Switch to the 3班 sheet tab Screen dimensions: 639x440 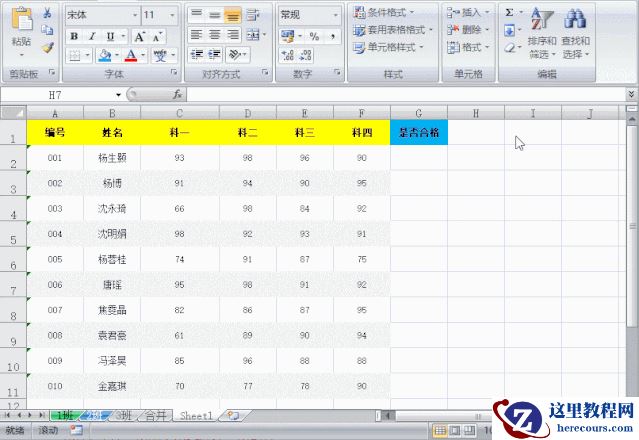124,416
